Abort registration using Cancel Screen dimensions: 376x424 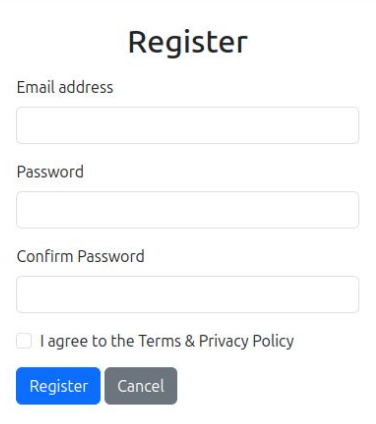coord(141,386)
